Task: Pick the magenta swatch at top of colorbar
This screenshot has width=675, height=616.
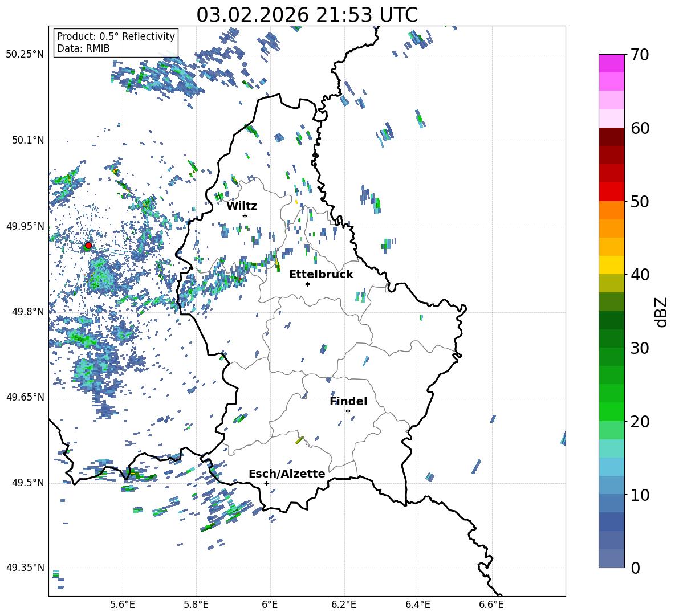Action: (612, 63)
